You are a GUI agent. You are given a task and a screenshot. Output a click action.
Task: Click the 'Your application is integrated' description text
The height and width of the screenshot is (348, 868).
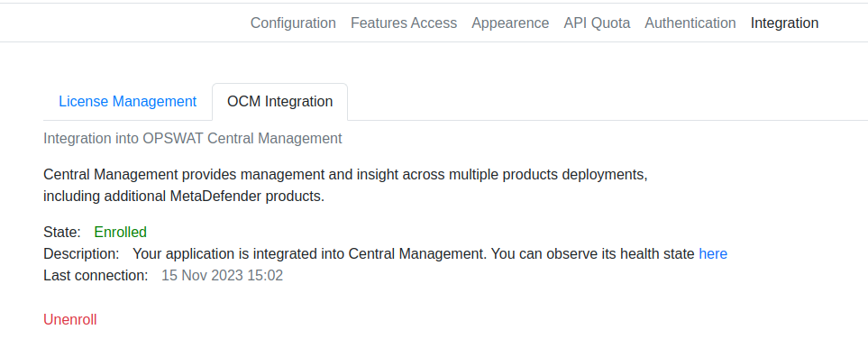coord(414,254)
